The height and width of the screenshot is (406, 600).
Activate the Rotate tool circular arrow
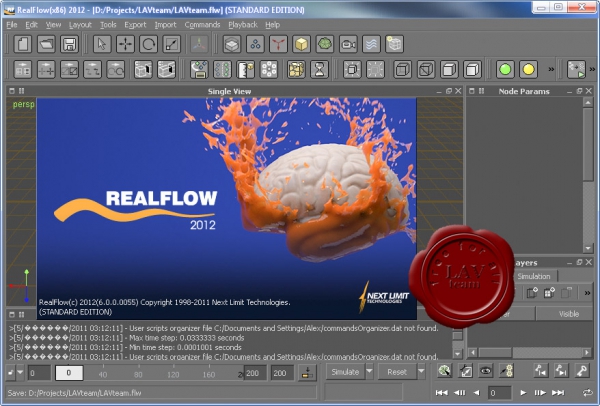point(148,44)
